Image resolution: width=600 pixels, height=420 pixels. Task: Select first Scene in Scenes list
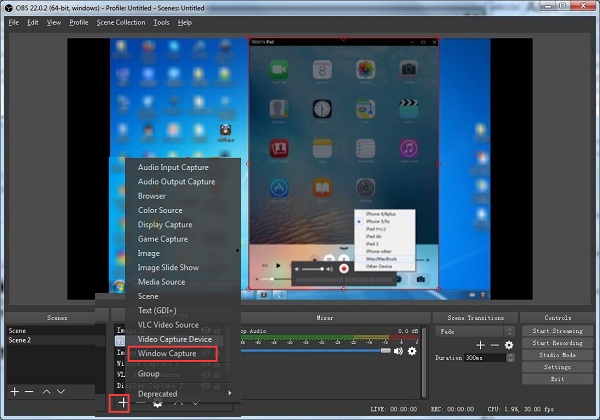pos(56,330)
